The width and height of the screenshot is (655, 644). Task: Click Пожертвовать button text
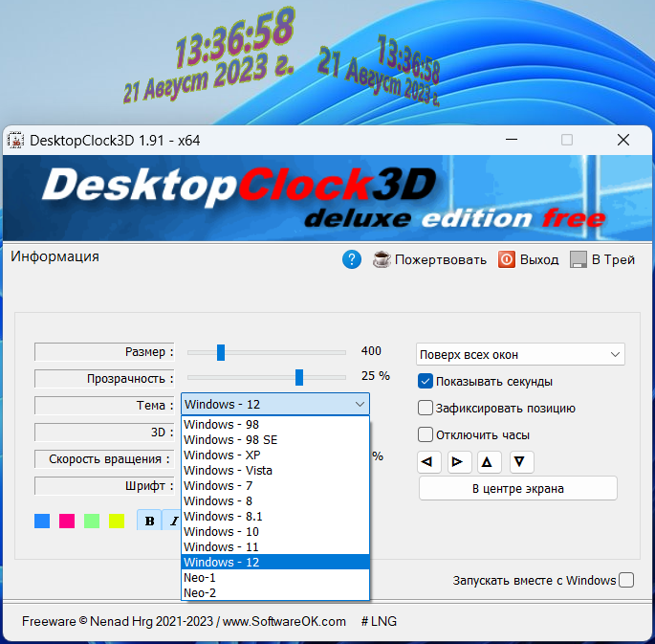[x=441, y=260]
